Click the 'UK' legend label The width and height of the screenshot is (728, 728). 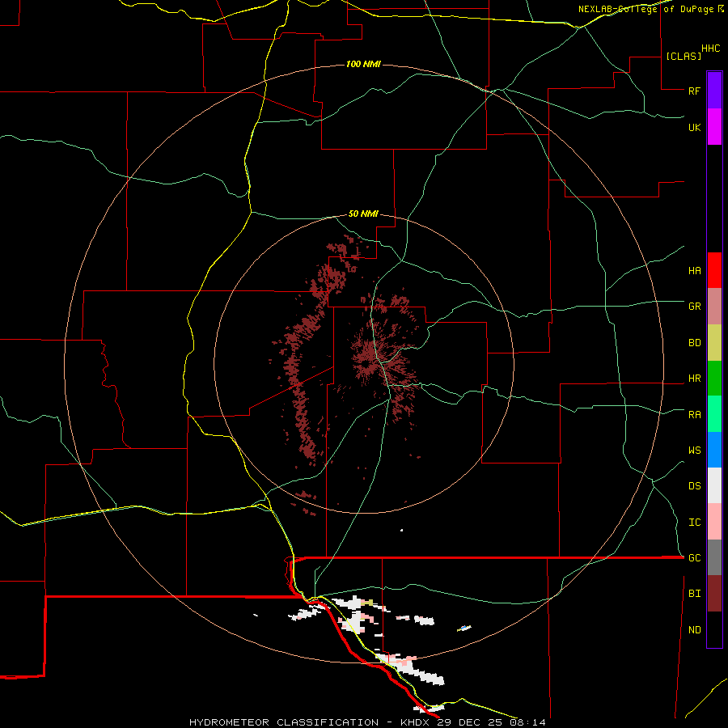(694, 128)
